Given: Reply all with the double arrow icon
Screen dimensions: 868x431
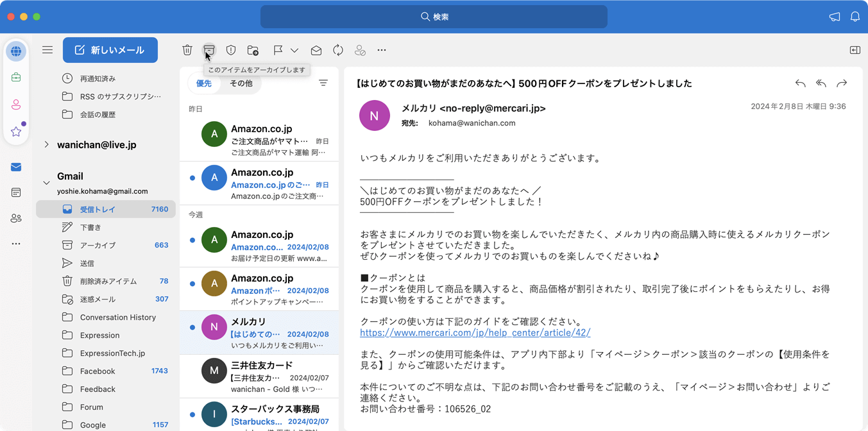Looking at the screenshot, I should point(821,83).
